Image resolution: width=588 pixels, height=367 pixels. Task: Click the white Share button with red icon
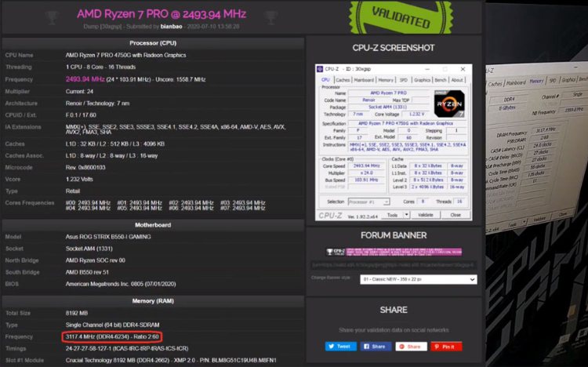(411, 347)
